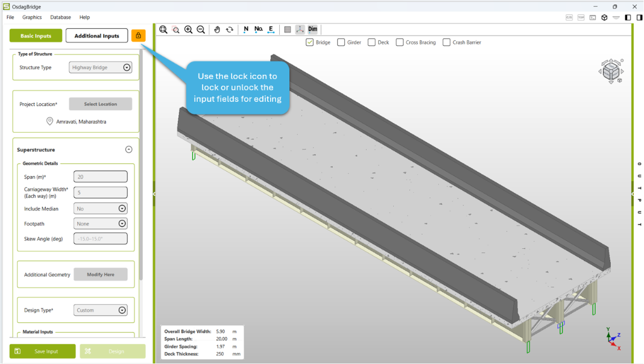Click the zoom-to-fit magnifier icon
Image resolution: width=644 pixels, height=364 pixels.
coord(163,30)
